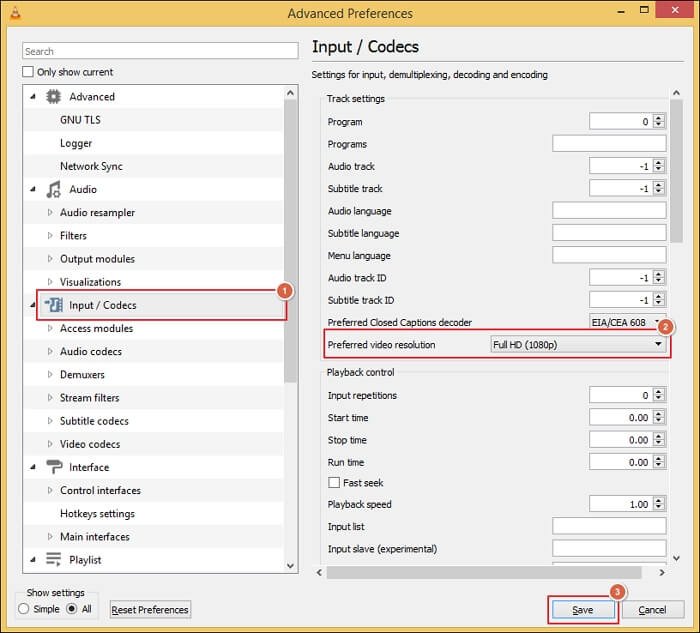Image resolution: width=700 pixels, height=633 pixels.
Task: Click the Reset Preferences button
Action: [149, 609]
